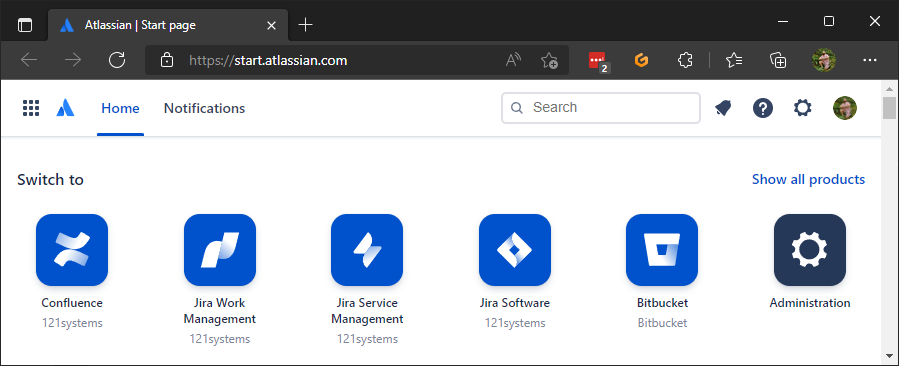This screenshot has height=366, width=899.
Task: Minimize the browser window
Action: pos(783,21)
